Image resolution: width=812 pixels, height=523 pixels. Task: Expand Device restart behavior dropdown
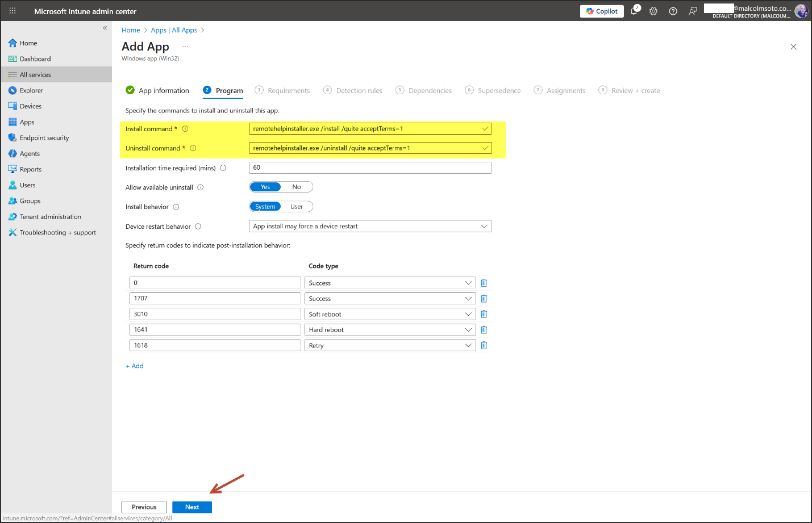tap(370, 226)
